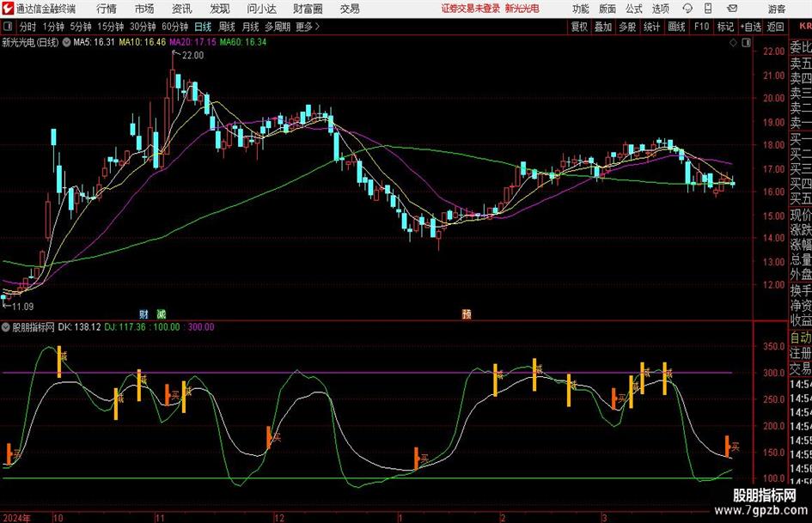Click the MA20: 17.15 value

click(192, 42)
